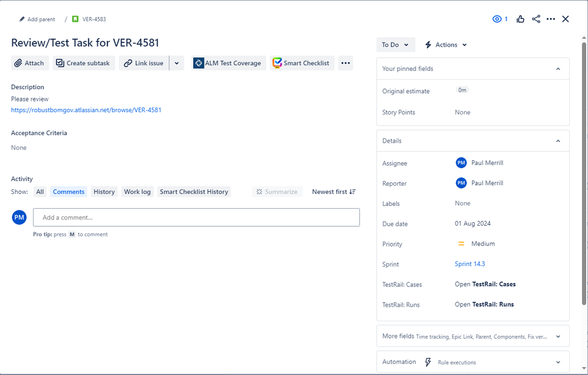Click the Summarize button
The height and width of the screenshot is (375, 588).
pos(277,192)
